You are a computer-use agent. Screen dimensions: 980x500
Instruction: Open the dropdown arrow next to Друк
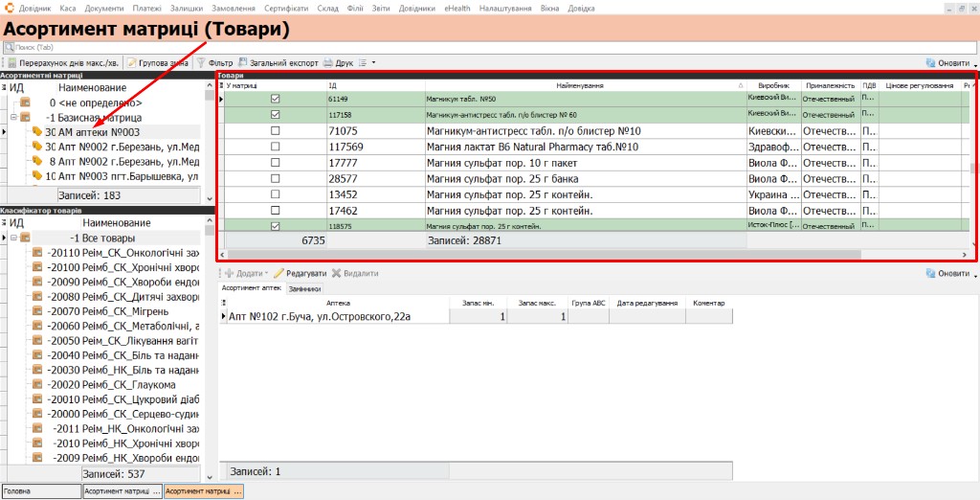click(x=374, y=63)
